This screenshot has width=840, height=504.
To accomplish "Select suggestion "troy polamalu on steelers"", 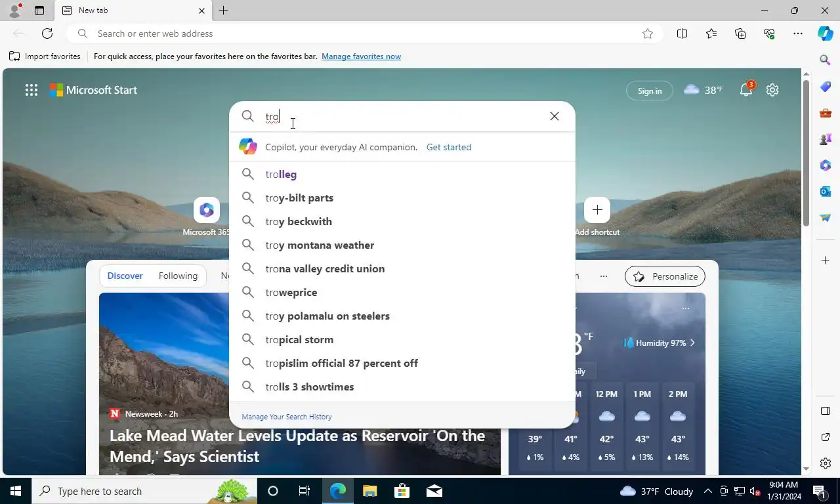I will tap(402, 316).
